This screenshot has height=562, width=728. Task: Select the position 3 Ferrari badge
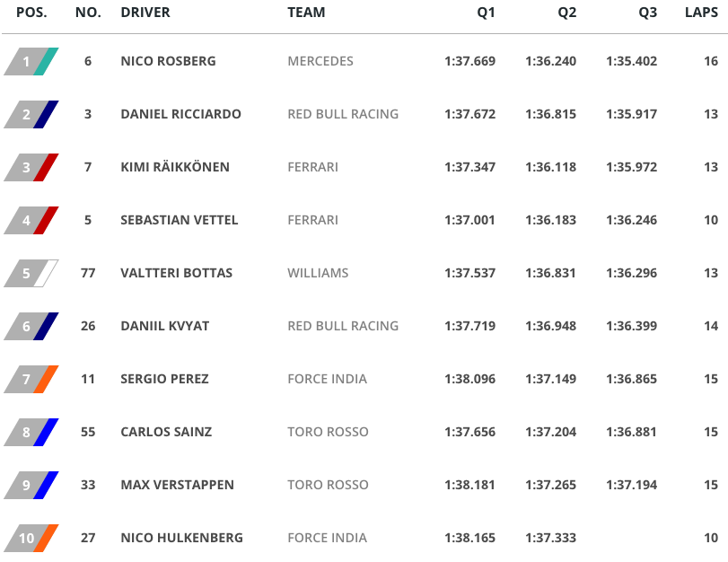pos(31,168)
